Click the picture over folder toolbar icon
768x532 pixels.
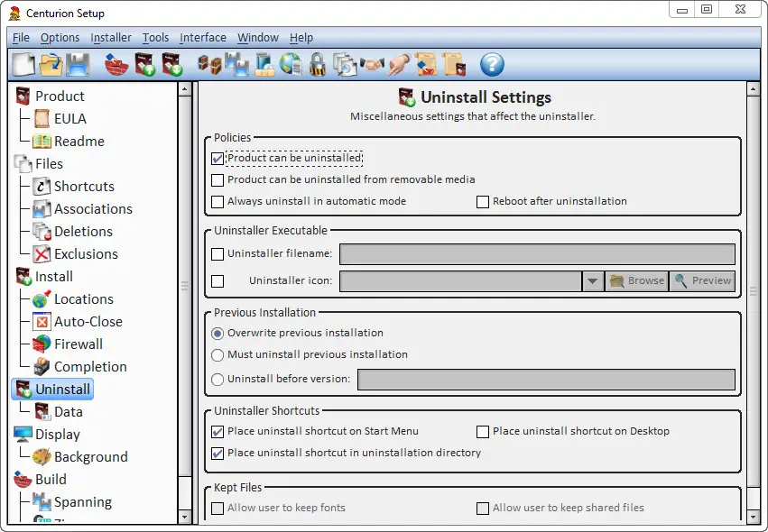click(x=264, y=65)
